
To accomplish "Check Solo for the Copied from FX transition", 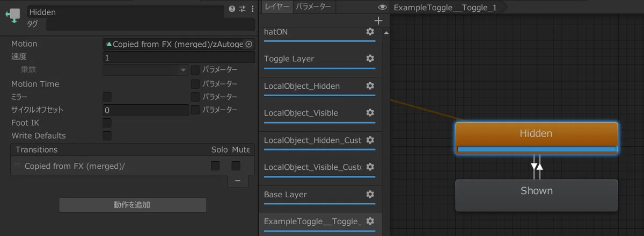I will tap(215, 166).
